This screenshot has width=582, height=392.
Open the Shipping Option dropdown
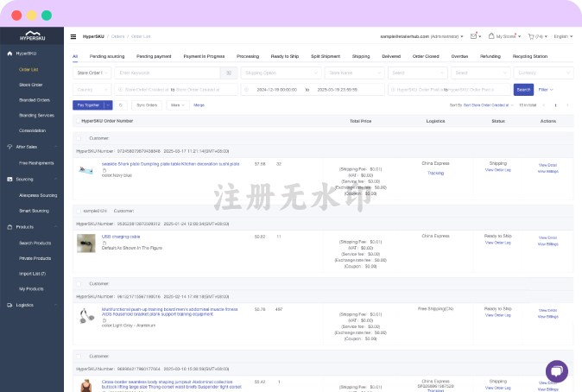pos(281,73)
